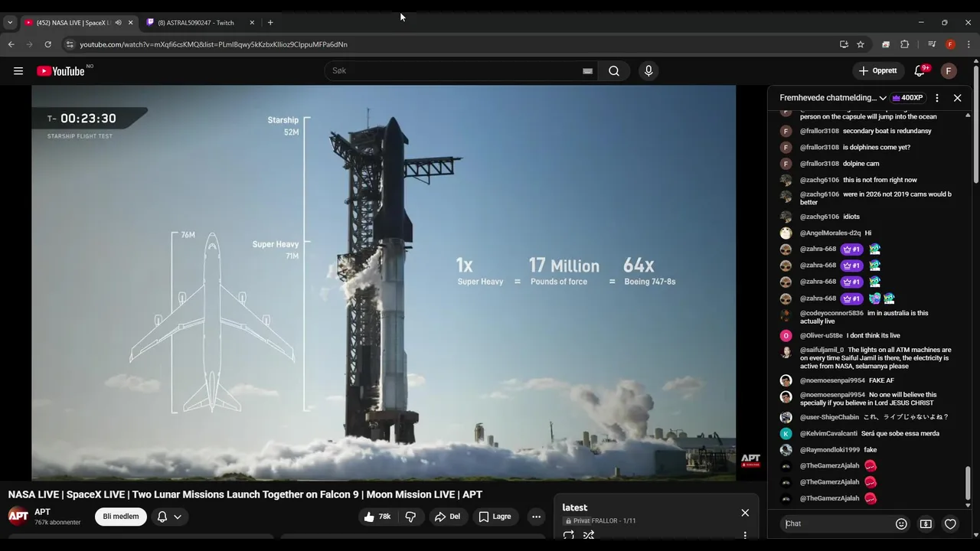980x551 pixels.
Task: Open tab search dropdown arrow
Action: coord(10,22)
